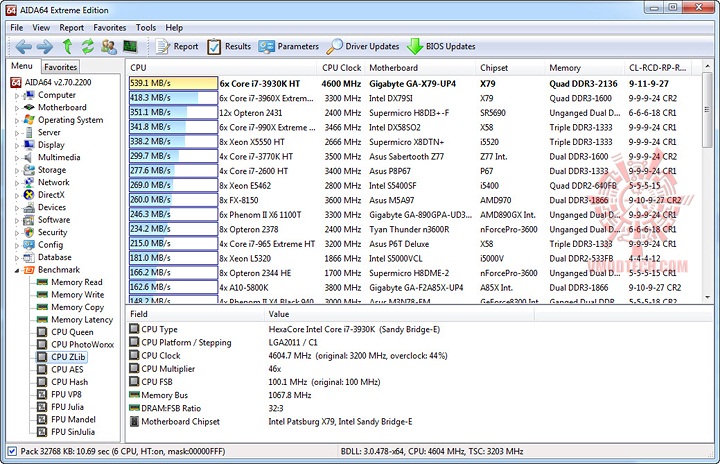
Task: Toggle the status bar checkbox
Action: (x=12, y=451)
